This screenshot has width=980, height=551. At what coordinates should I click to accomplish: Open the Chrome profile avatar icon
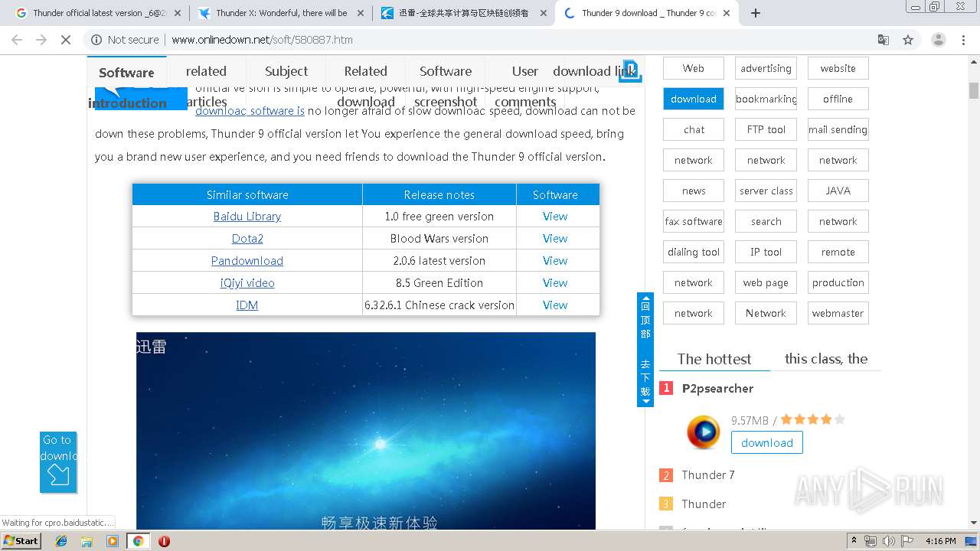pyautogui.click(x=938, y=40)
